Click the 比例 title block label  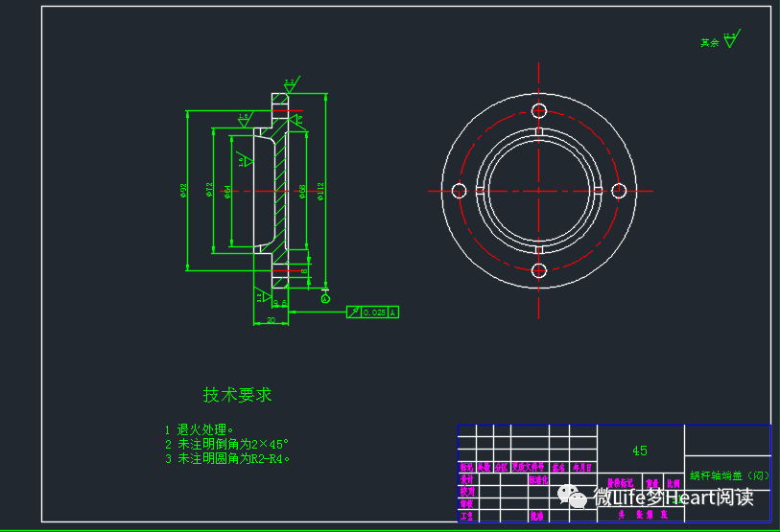674,483
